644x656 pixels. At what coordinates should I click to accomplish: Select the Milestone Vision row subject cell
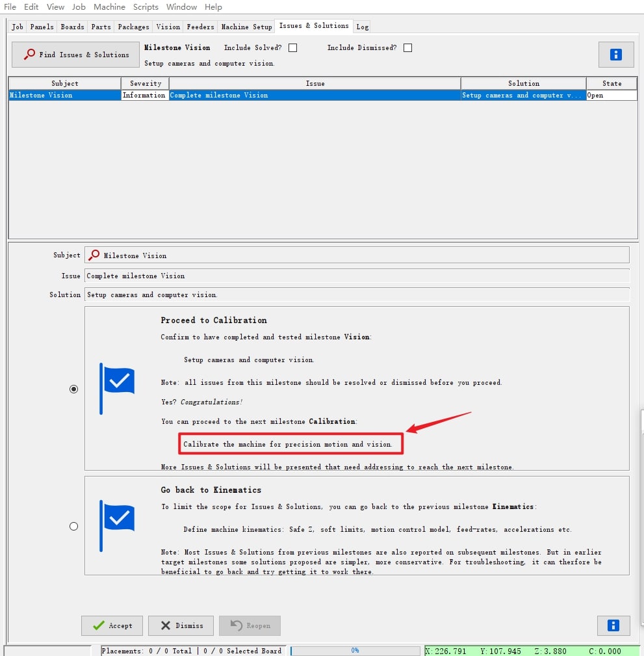coord(65,96)
